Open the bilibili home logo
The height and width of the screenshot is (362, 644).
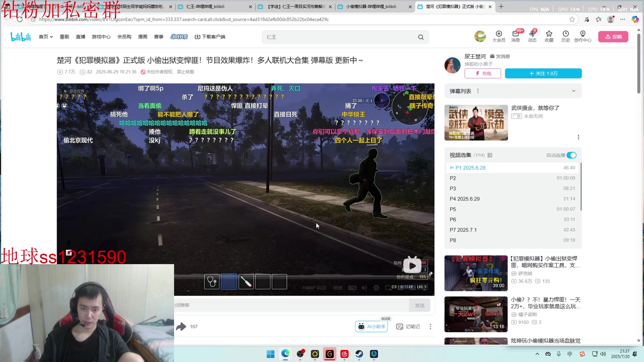[20, 37]
